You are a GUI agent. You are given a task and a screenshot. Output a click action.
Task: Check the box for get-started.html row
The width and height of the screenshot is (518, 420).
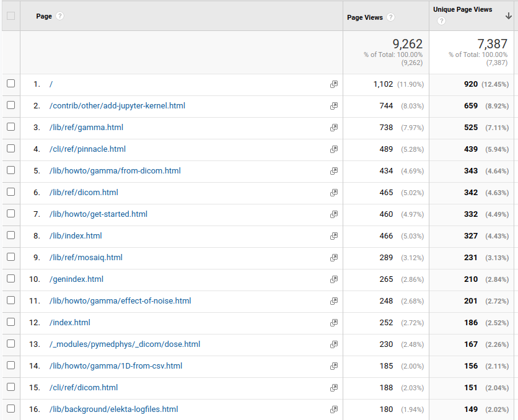[x=11, y=213]
